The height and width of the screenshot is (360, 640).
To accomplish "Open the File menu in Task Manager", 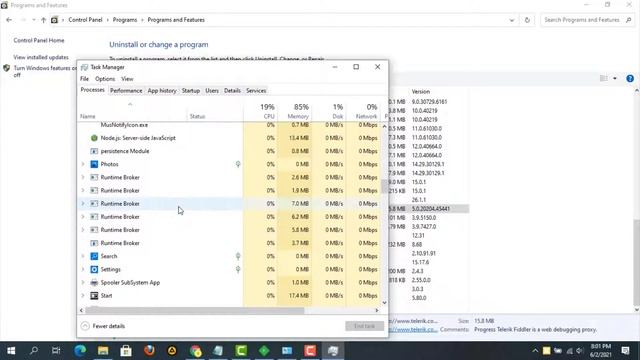I will (84, 79).
